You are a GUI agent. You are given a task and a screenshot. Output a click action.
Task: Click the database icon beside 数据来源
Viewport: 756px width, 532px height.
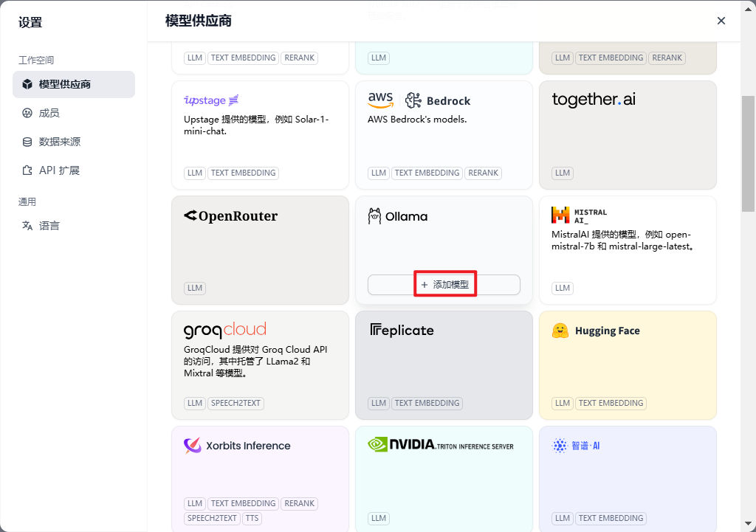click(x=27, y=142)
